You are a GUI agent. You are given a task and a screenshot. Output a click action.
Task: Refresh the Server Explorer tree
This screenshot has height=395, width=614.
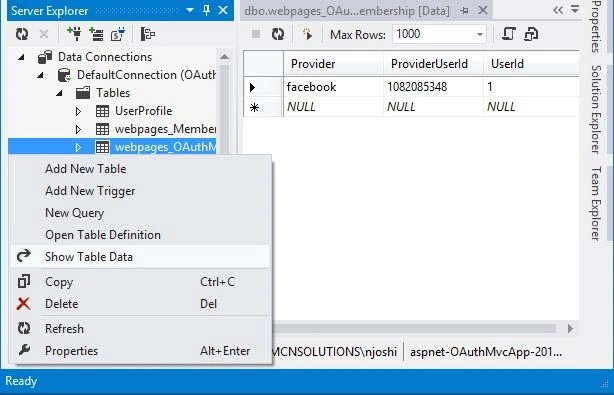point(22,34)
